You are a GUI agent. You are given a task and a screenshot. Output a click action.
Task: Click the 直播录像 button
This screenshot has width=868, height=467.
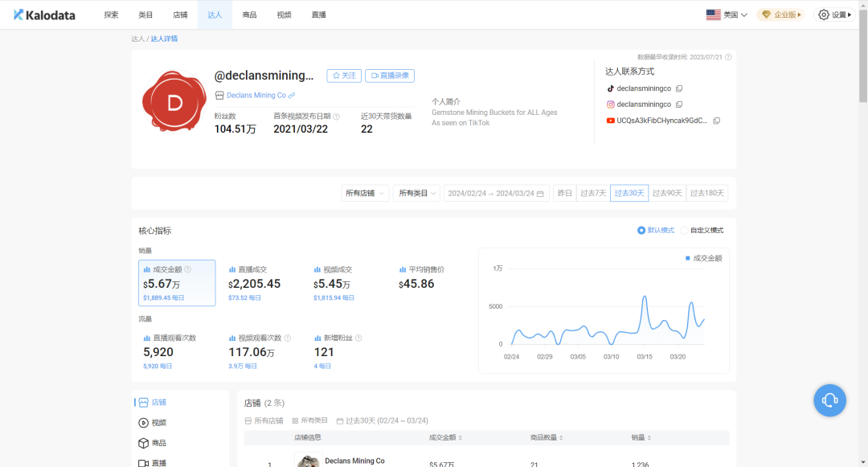tap(390, 76)
